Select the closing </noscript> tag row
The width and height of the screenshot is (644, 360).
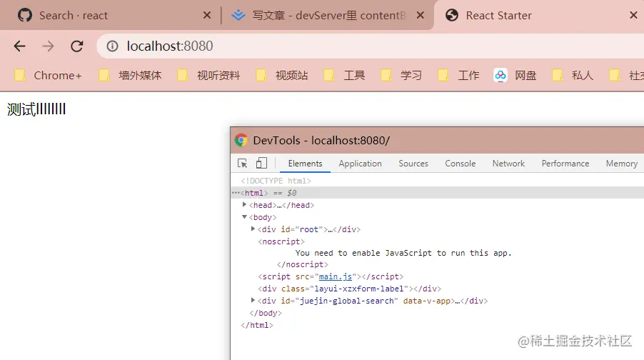point(303,265)
